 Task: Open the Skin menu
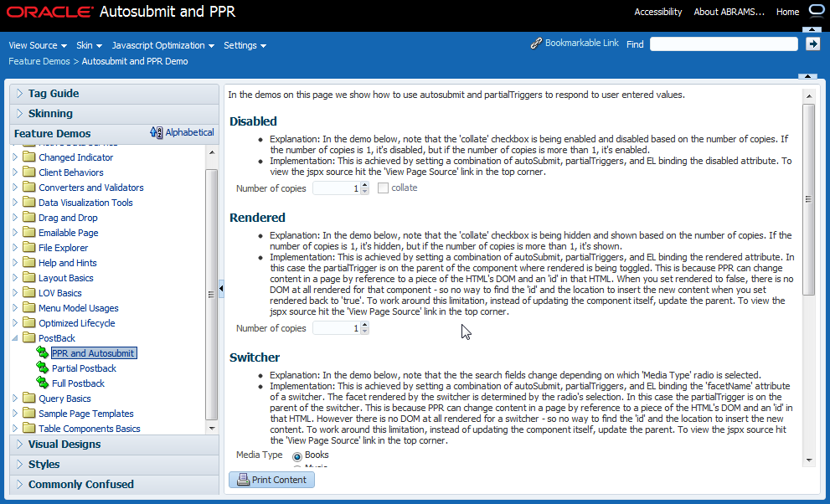pyautogui.click(x=89, y=45)
